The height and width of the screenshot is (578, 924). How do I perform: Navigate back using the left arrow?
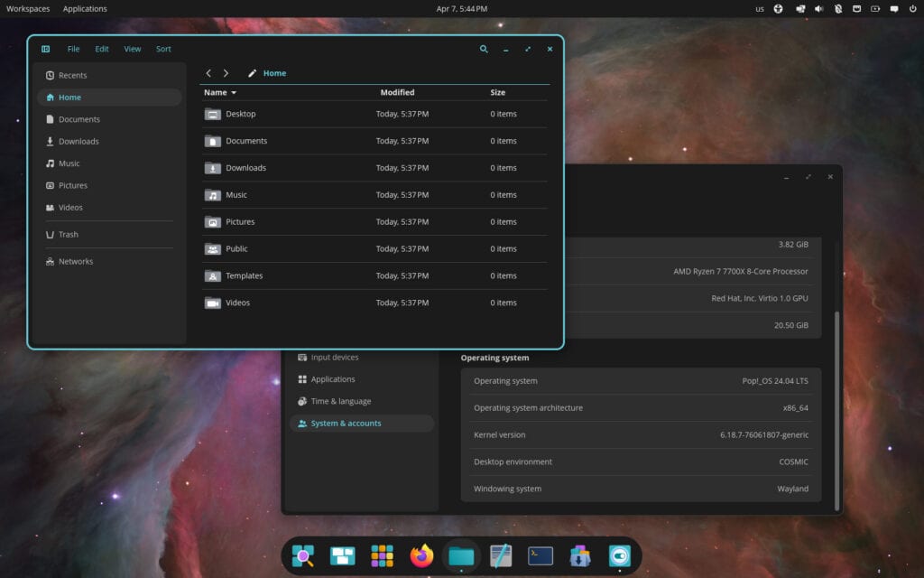pyautogui.click(x=208, y=73)
